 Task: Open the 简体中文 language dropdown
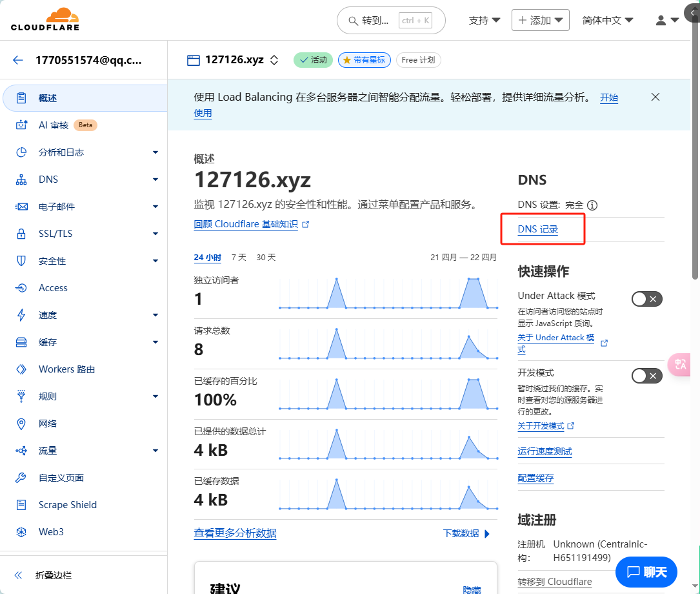[607, 21]
